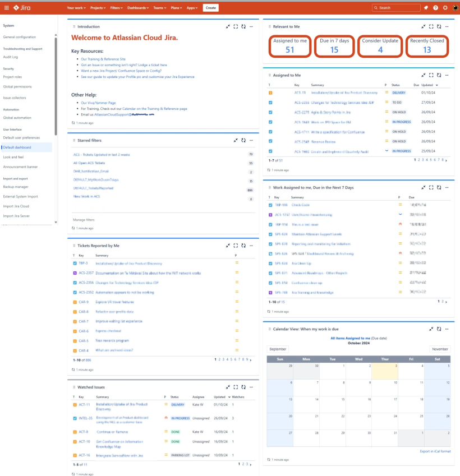Viewport: 460px width, 476px height.
Task: Open Our Training & Reference Site link
Action: (x=103, y=59)
